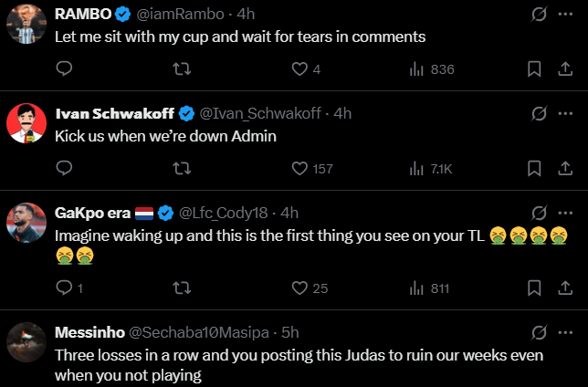
Task: Like RAMBO's tweet with 4 likes
Action: point(299,69)
